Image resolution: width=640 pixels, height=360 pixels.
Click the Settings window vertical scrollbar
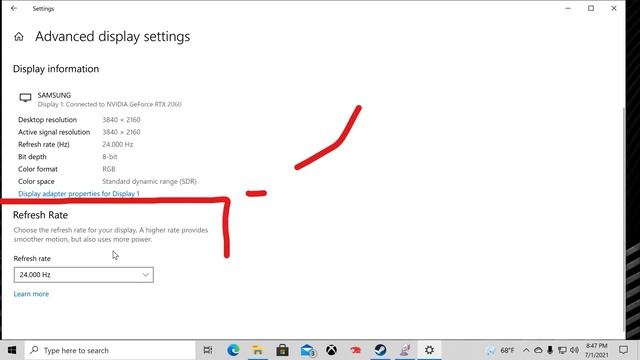[624, 218]
